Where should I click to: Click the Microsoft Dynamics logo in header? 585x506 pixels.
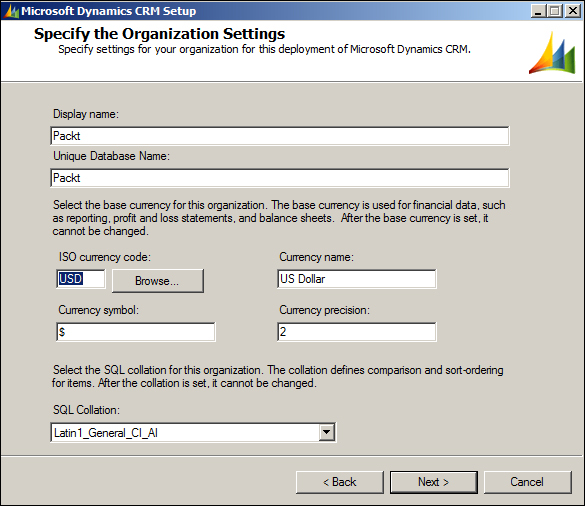coord(551,53)
